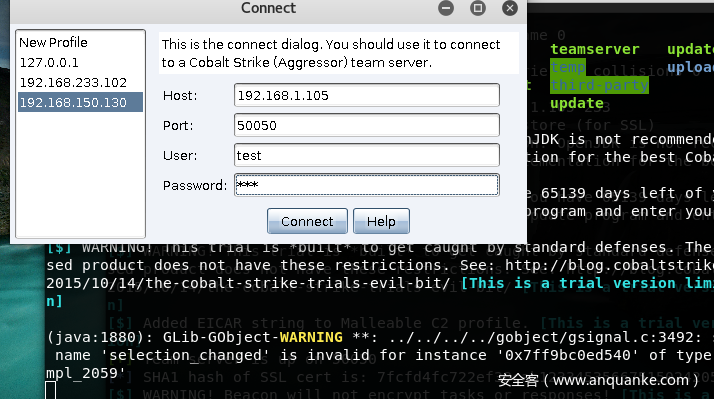Screen dimensions: 714x399
Task: Click the terminal cursor block
Action: (51, 390)
